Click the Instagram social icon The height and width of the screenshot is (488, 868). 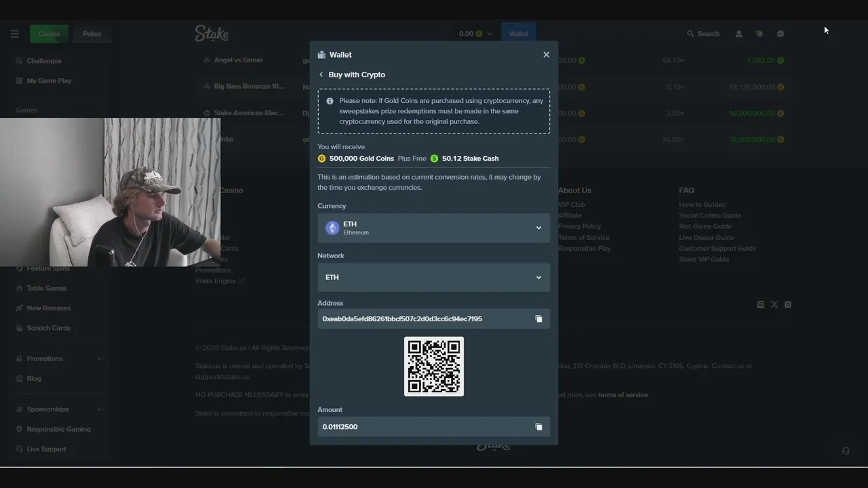pyautogui.click(x=787, y=305)
